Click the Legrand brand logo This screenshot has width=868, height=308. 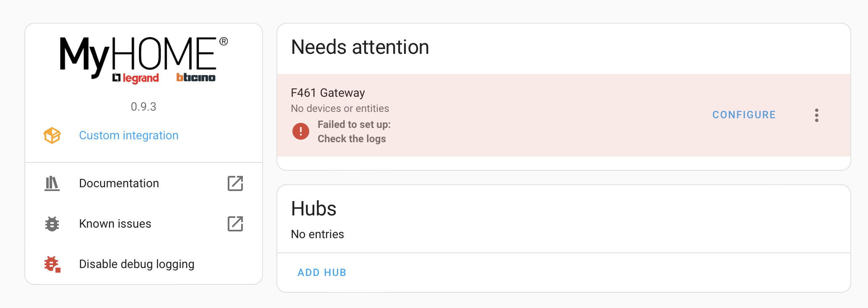[x=135, y=78]
